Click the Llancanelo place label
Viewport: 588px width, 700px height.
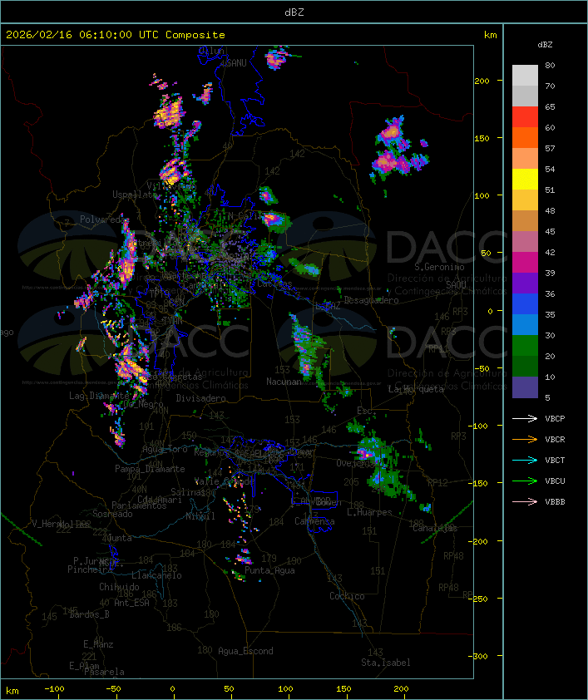(156, 575)
